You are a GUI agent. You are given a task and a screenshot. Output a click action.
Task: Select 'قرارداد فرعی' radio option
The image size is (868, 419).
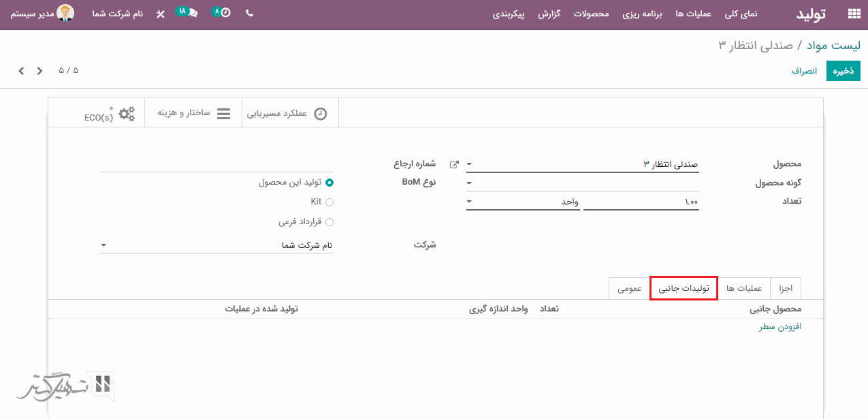329,222
